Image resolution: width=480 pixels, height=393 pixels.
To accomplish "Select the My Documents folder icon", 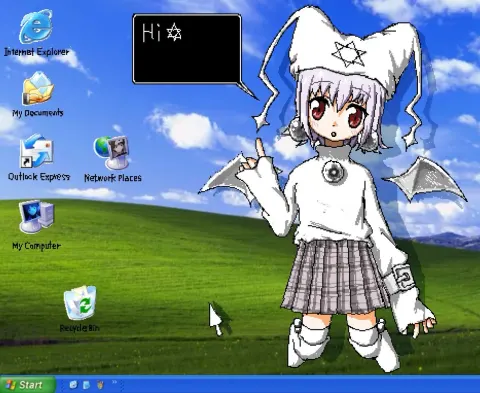I will pos(38,88).
